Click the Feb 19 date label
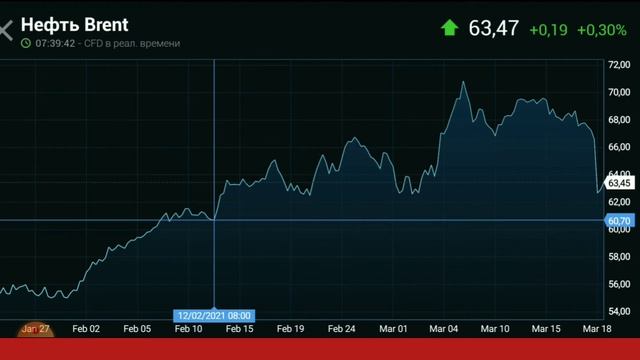The width and height of the screenshot is (640, 360). point(290,329)
